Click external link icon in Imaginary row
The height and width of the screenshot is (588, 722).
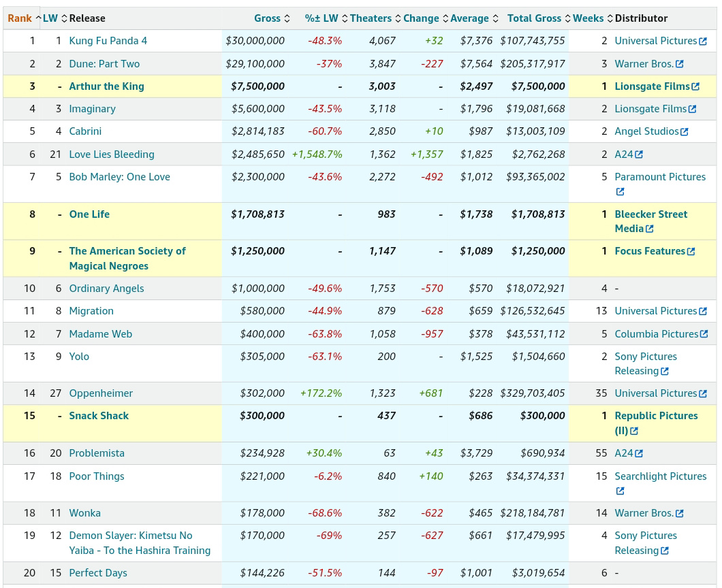pyautogui.click(x=692, y=109)
